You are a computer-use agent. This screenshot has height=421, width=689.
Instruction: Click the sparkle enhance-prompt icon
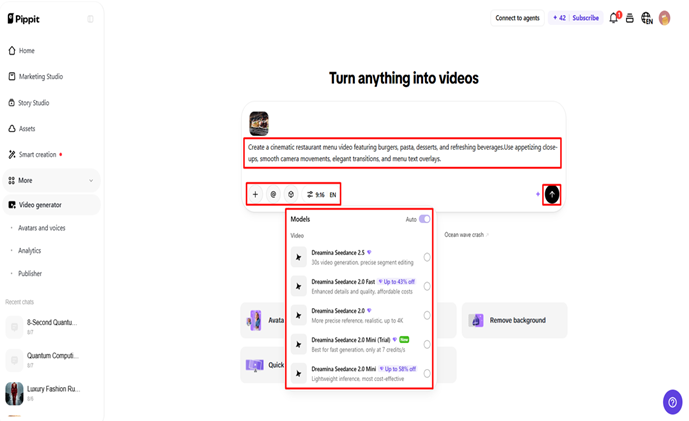coord(538,194)
